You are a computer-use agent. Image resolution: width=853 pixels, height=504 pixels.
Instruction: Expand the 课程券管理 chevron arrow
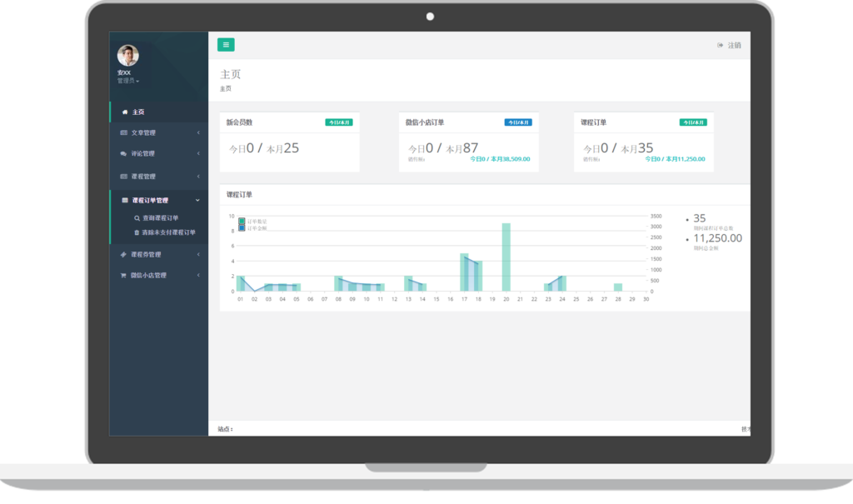198,254
